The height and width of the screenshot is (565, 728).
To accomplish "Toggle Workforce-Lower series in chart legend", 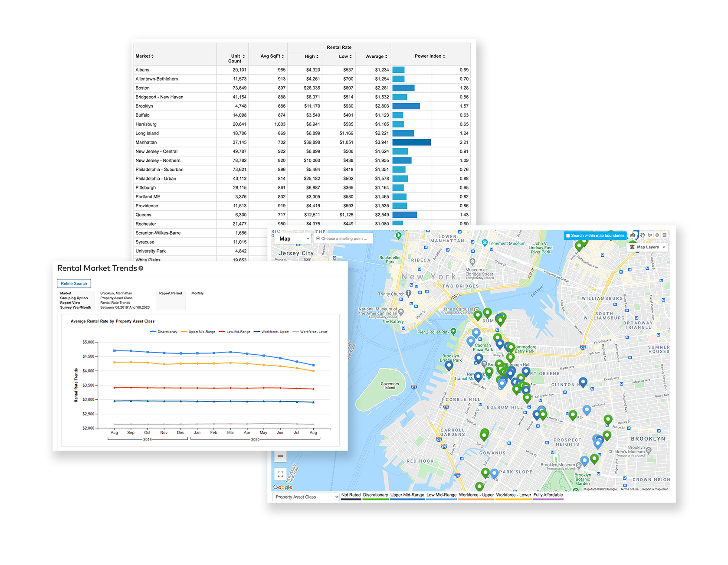I will (x=310, y=332).
